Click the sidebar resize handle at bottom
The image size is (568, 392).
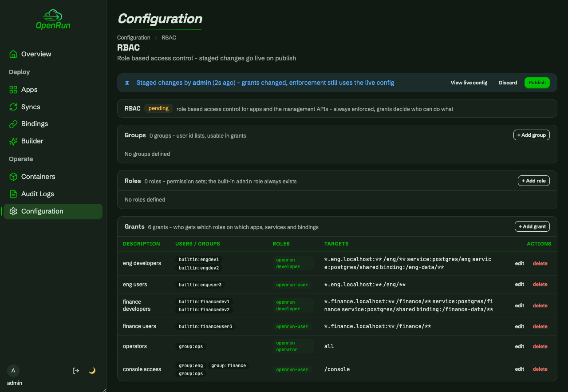pyautogui.click(x=105, y=390)
